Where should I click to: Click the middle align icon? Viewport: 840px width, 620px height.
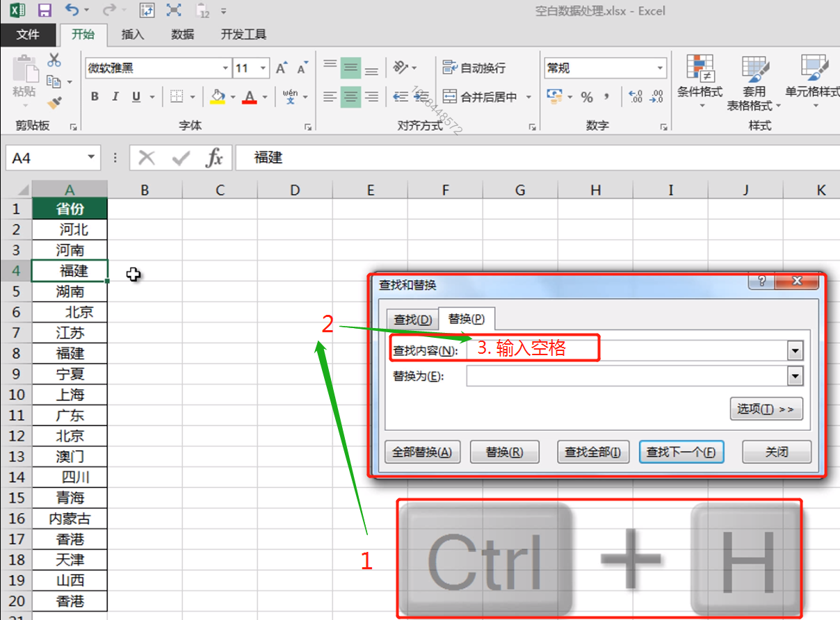(350, 67)
